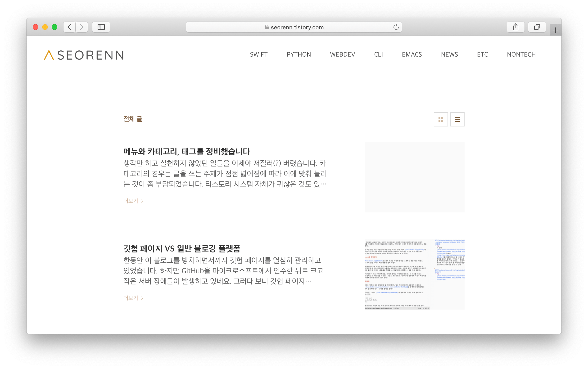The height and width of the screenshot is (369, 588).
Task: Open the Share sheet icon
Action: pyautogui.click(x=516, y=27)
